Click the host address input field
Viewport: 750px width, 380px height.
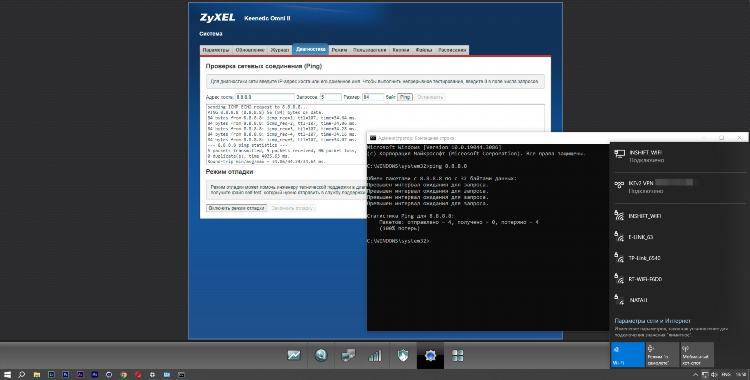[265, 97]
